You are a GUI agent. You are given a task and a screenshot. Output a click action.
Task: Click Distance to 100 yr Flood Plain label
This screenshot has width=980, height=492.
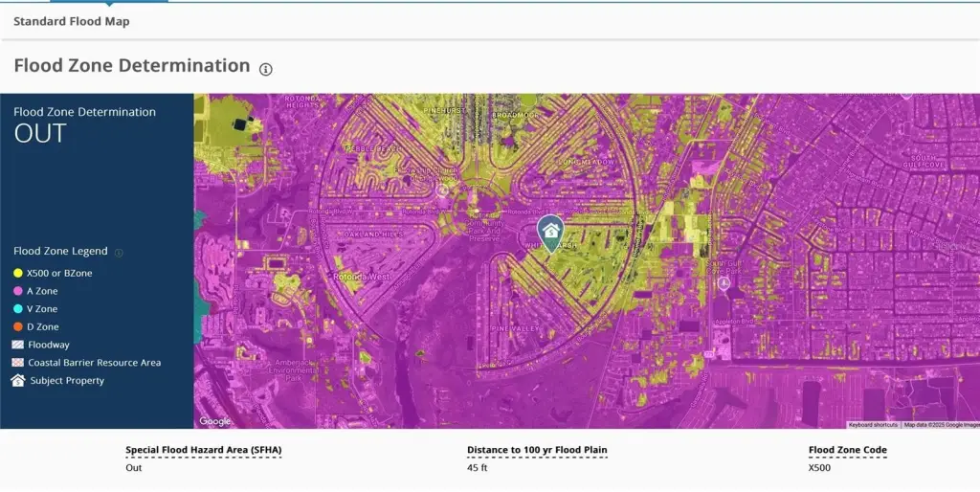537,450
